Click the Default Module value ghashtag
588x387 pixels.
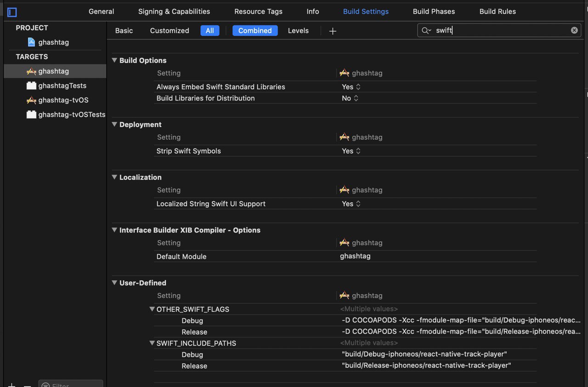pyautogui.click(x=355, y=256)
